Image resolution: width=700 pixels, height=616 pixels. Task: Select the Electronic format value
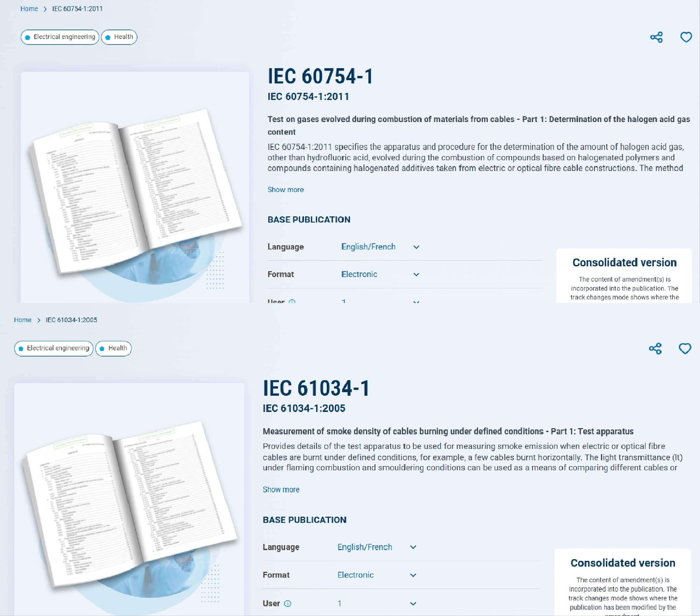click(x=359, y=274)
